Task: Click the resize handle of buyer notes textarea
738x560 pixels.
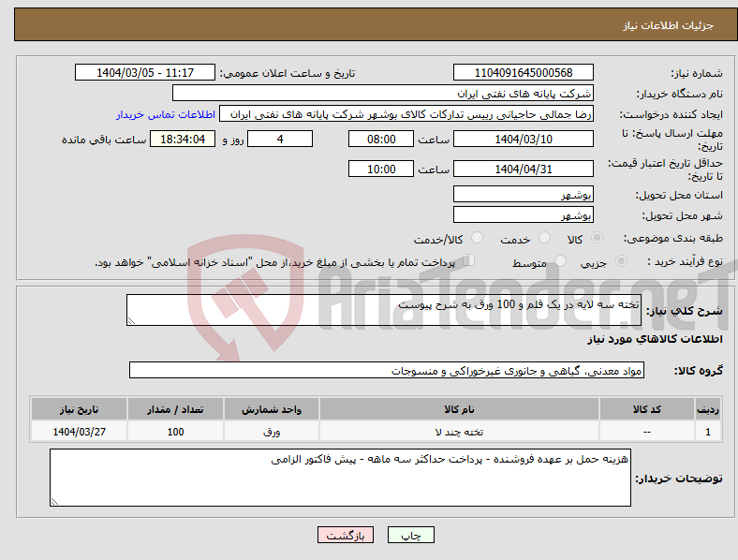Action: click(54, 502)
